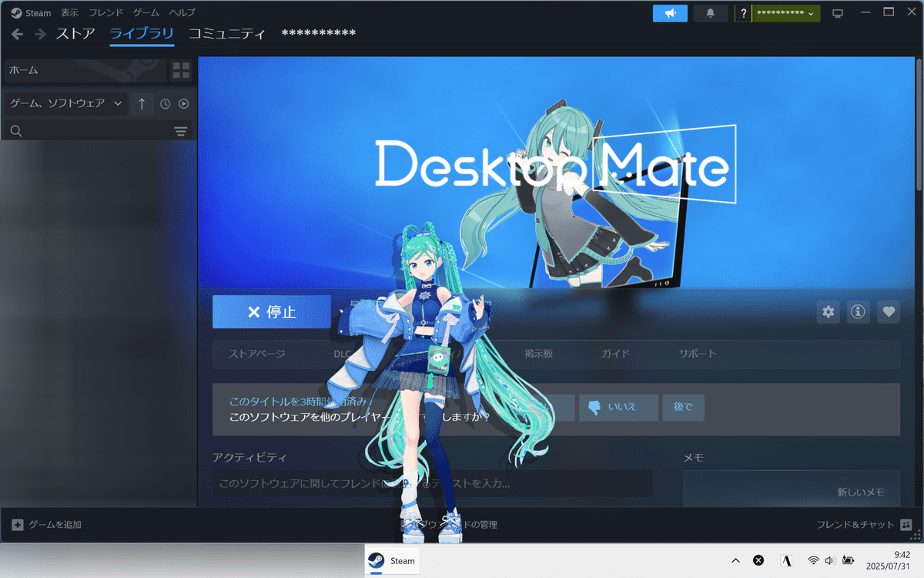Viewport: 924px width, 578px height.
Task: Click the black X tray icon
Action: coord(758,560)
